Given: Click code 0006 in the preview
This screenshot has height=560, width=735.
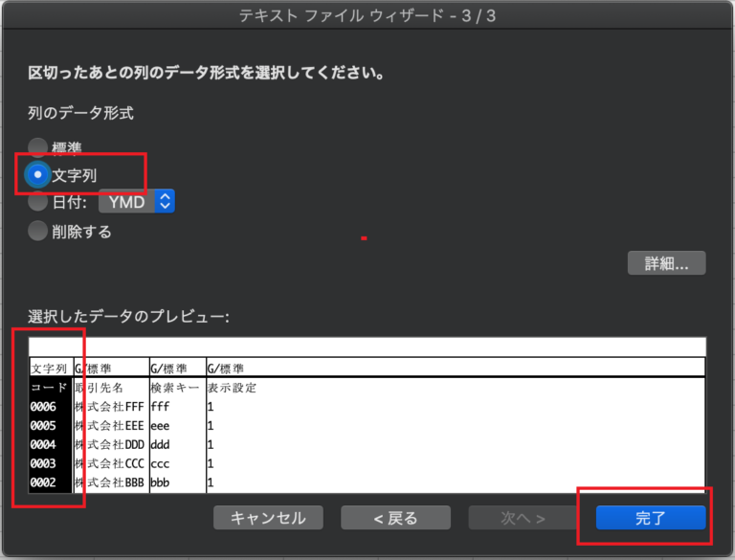Looking at the screenshot, I should pos(43,407).
